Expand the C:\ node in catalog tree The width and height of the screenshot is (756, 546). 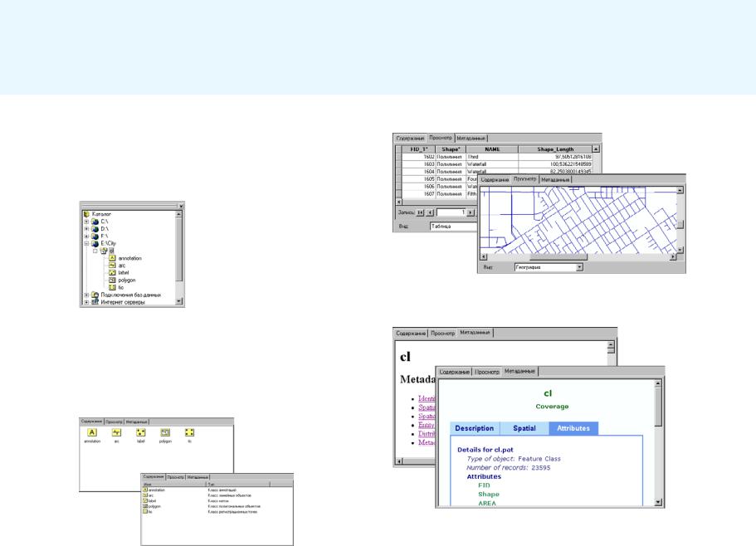click(86, 222)
